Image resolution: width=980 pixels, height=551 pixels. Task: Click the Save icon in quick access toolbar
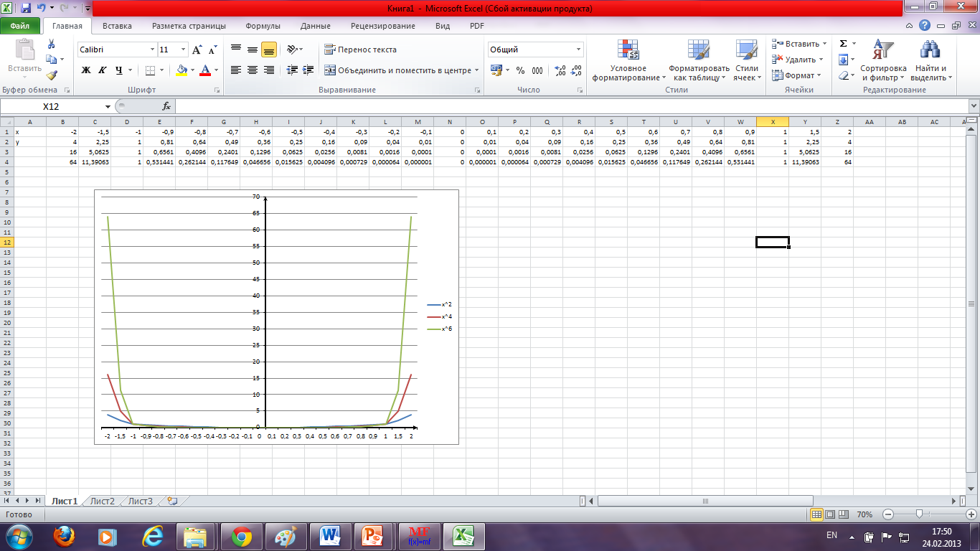[26, 9]
